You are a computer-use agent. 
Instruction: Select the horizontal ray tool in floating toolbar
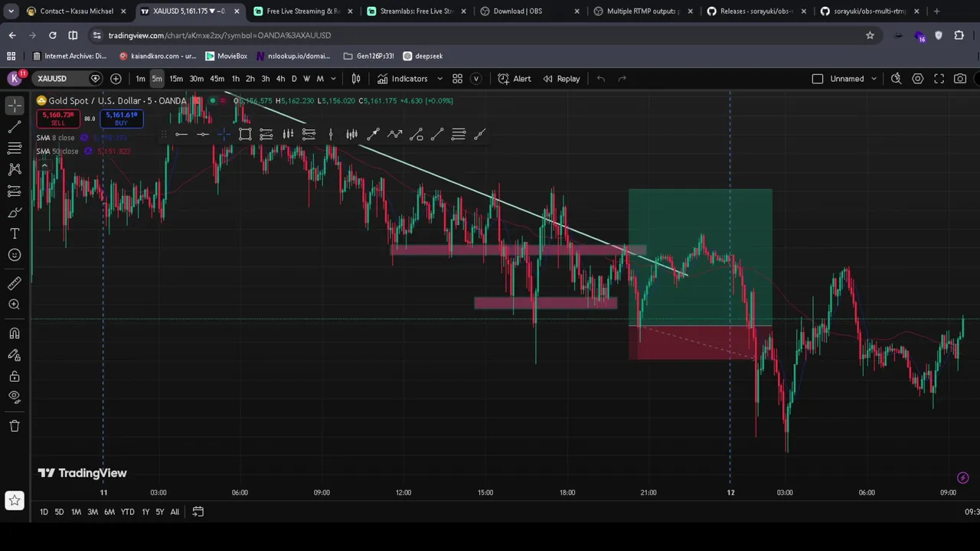click(x=181, y=135)
